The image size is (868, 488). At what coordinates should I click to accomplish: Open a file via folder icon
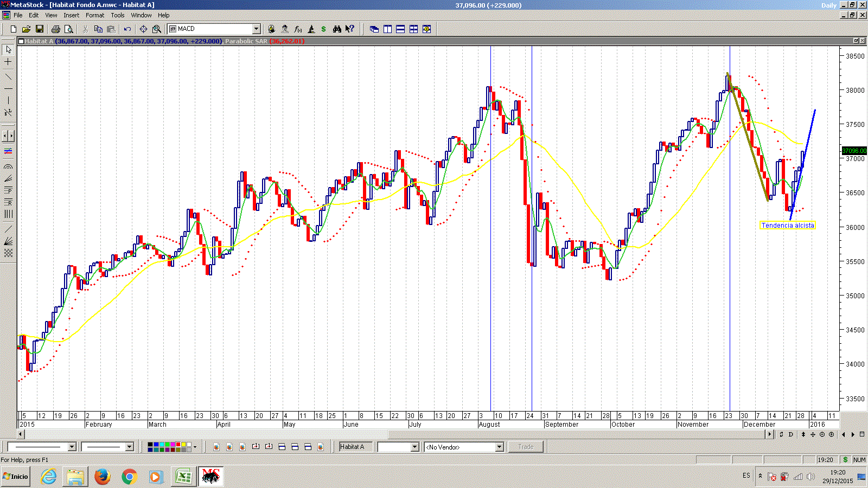coord(26,29)
